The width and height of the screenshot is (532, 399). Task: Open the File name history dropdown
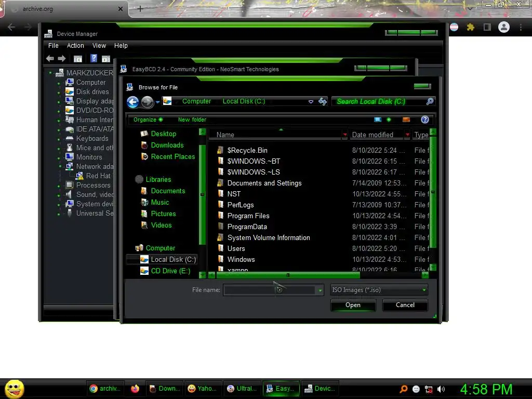(x=320, y=290)
